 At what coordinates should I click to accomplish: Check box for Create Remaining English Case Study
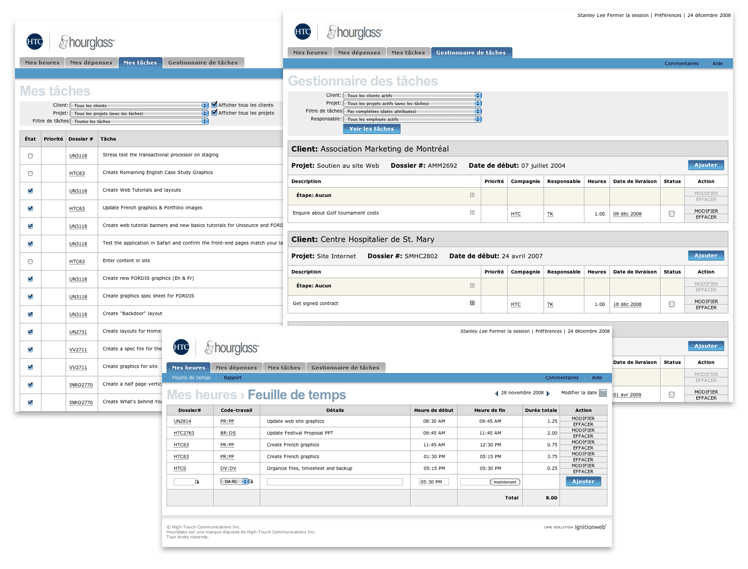tap(31, 174)
